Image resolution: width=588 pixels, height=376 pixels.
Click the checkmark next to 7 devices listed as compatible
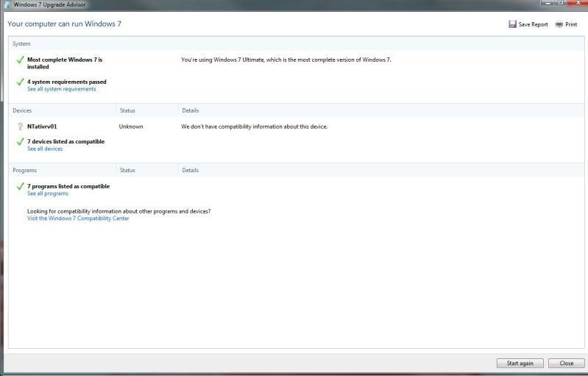click(21, 142)
